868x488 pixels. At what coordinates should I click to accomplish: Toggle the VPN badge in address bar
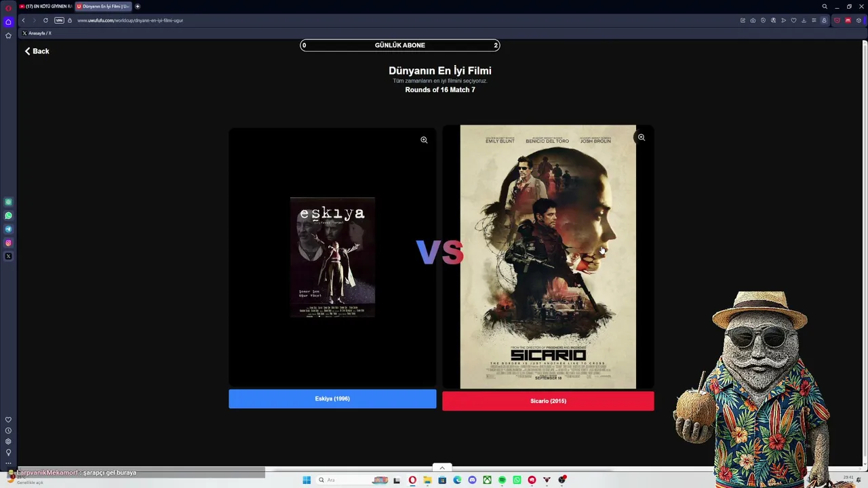coord(59,20)
